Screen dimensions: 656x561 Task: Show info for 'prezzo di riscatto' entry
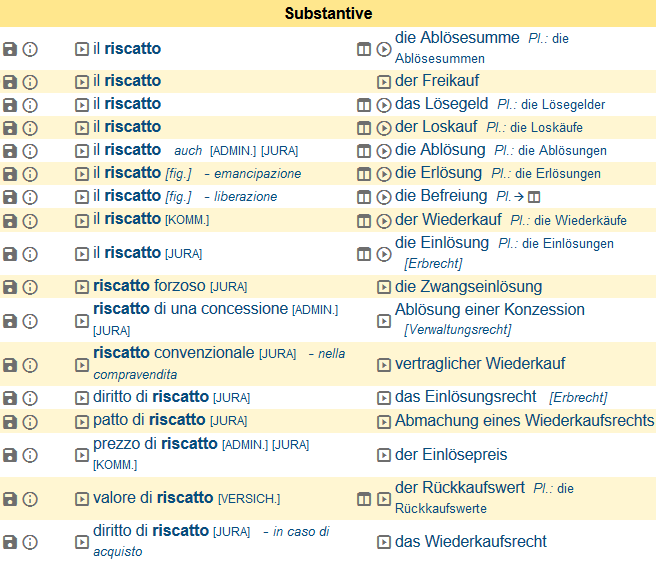30,455
